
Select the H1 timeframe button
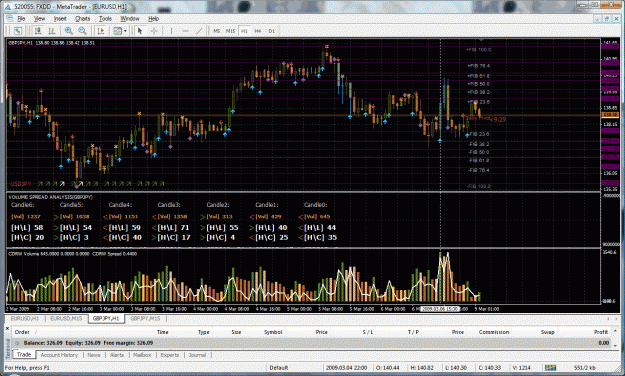pyautogui.click(x=244, y=31)
